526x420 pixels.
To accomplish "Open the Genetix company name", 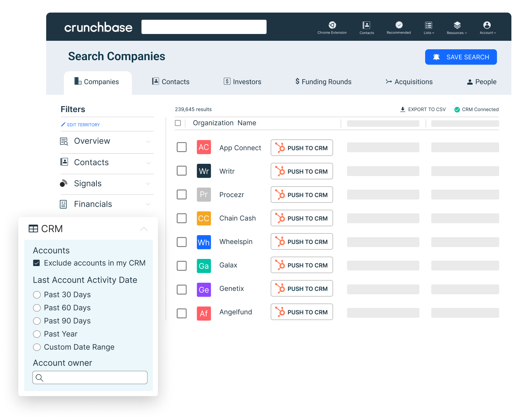I will [x=232, y=288].
